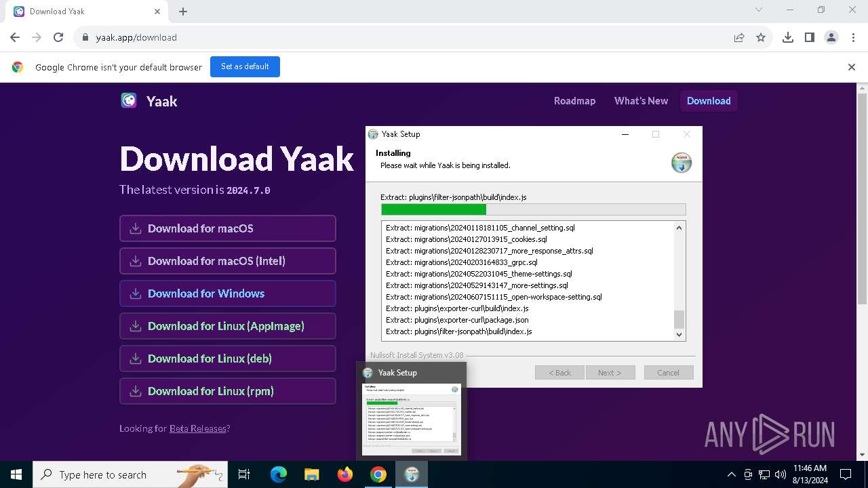868x488 pixels.
Task: Open Chrome three-dot menu
Action: tap(852, 37)
